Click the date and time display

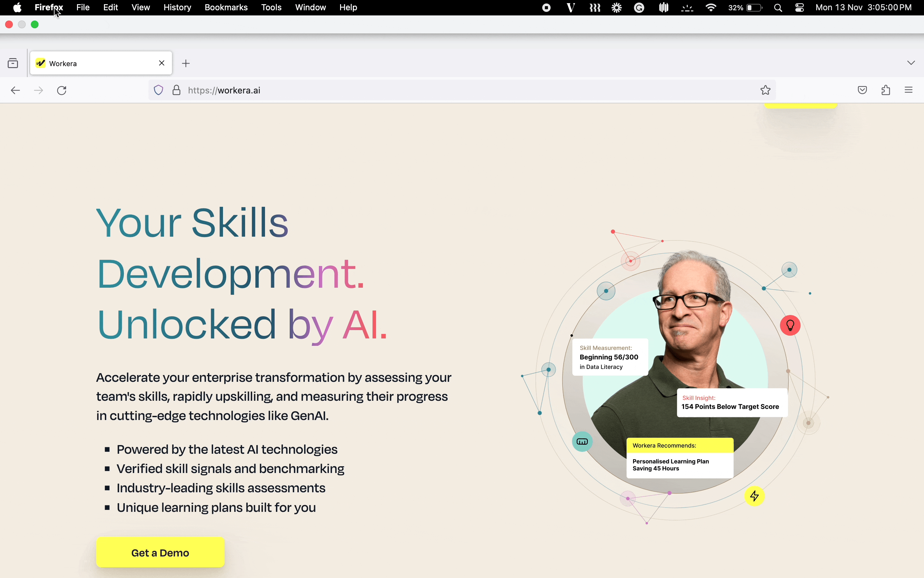pos(864,8)
